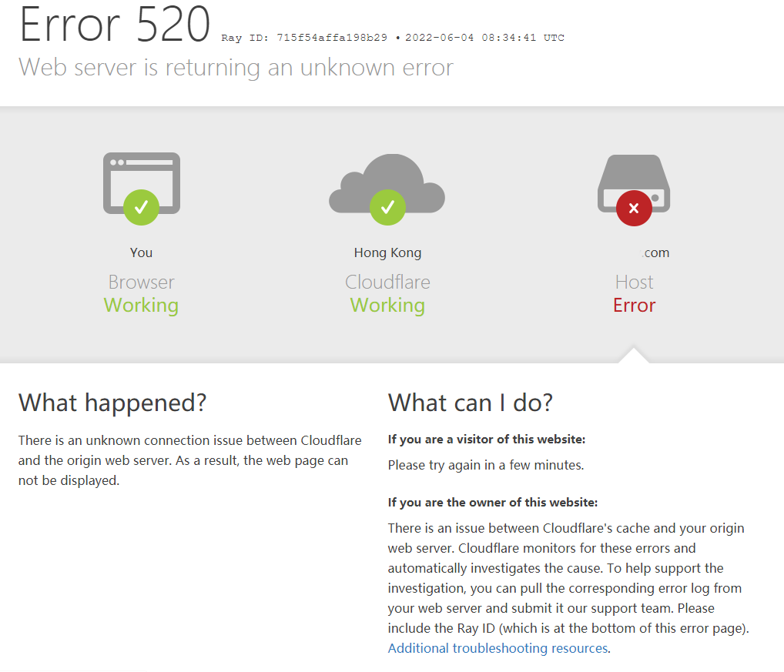Click the red 'Error' status text
784x672 pixels.
pos(634,306)
